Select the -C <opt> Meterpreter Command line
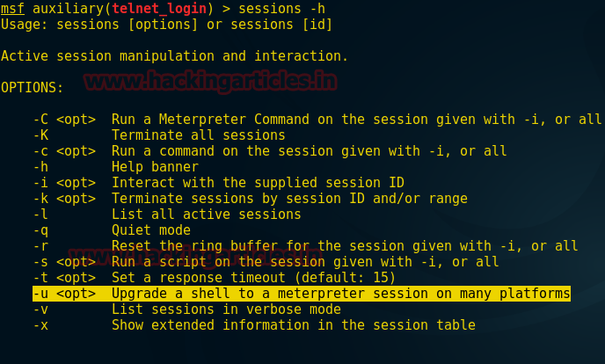This screenshot has height=364, width=605. [x=317, y=120]
